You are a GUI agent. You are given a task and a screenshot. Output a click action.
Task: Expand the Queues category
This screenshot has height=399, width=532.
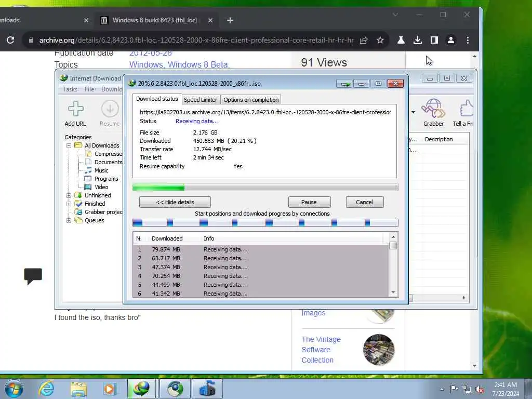pyautogui.click(x=69, y=220)
